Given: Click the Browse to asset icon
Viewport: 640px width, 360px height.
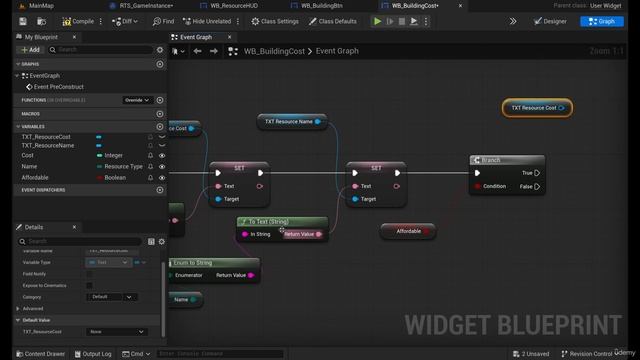Looking at the screenshot, I should point(41,21).
